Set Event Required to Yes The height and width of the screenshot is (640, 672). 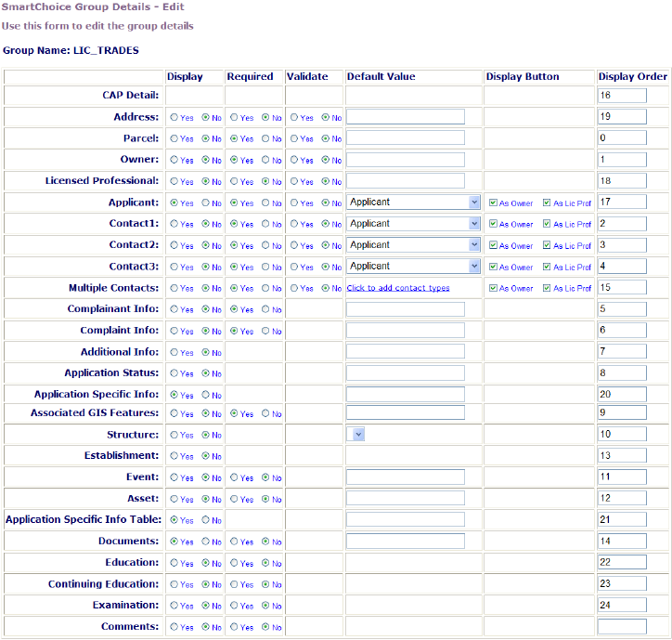tap(234, 477)
